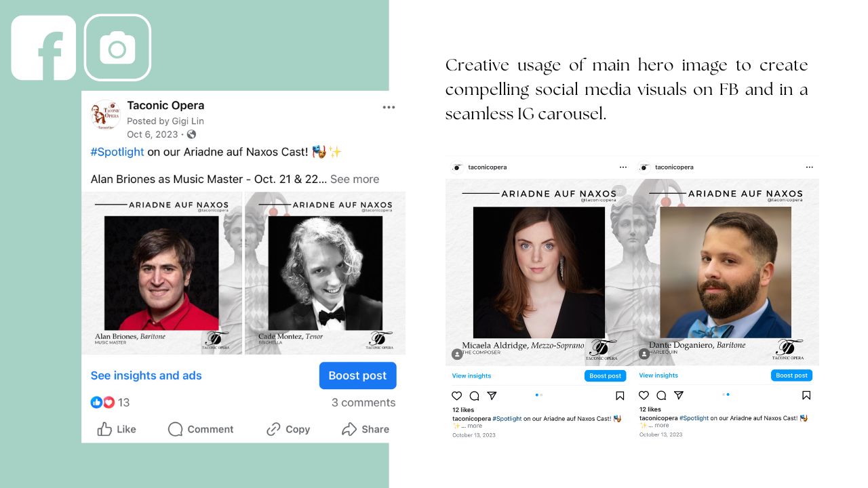The image size is (868, 488).
Task: Open the Facebook post three-dot options menu
Action: pos(389,107)
